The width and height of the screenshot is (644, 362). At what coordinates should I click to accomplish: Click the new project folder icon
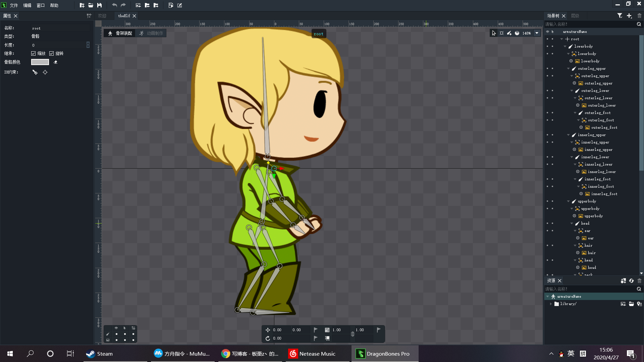point(82,5)
